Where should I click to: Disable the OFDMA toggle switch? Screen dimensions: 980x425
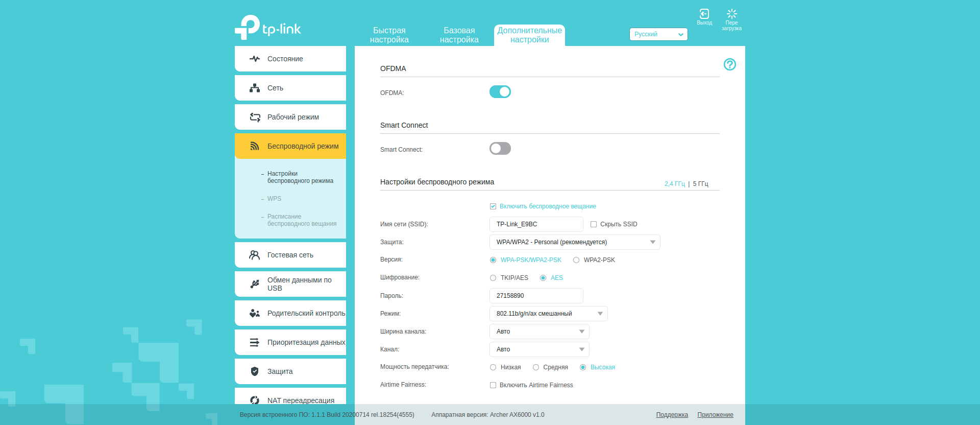point(500,92)
